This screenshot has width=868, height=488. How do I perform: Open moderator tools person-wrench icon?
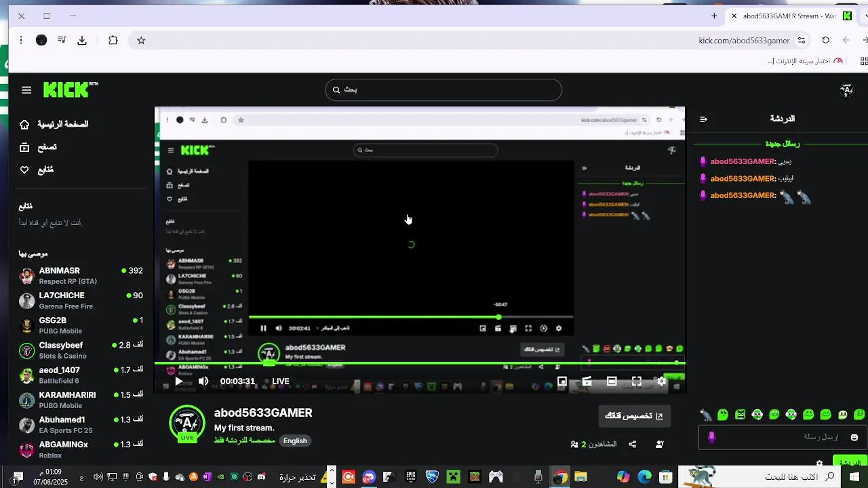coord(660,445)
